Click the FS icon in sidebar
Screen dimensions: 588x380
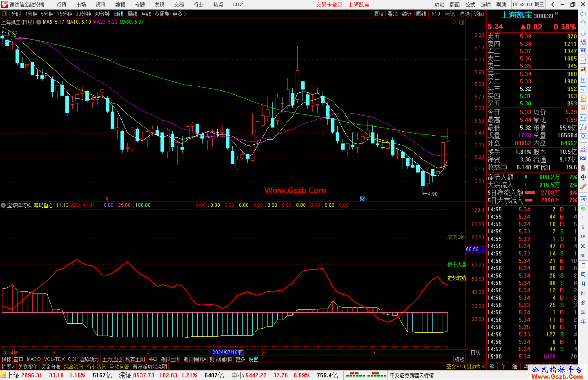coord(583,199)
